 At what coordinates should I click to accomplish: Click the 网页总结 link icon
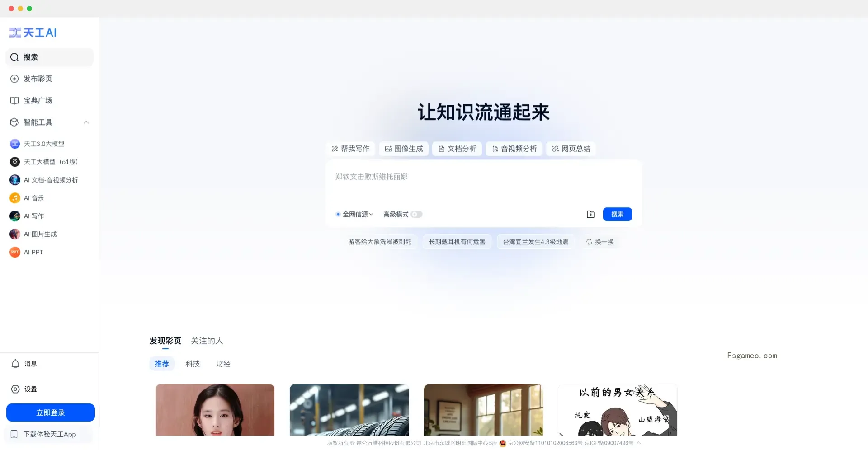pyautogui.click(x=556, y=149)
